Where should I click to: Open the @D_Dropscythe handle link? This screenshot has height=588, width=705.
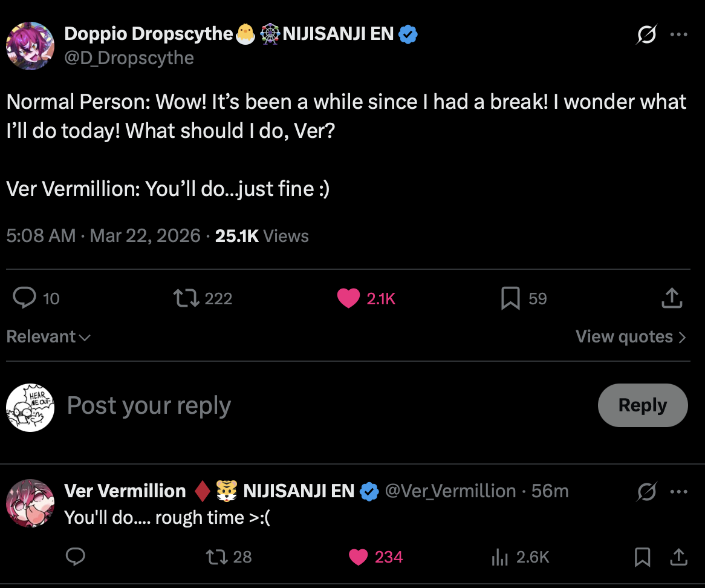[x=129, y=58]
